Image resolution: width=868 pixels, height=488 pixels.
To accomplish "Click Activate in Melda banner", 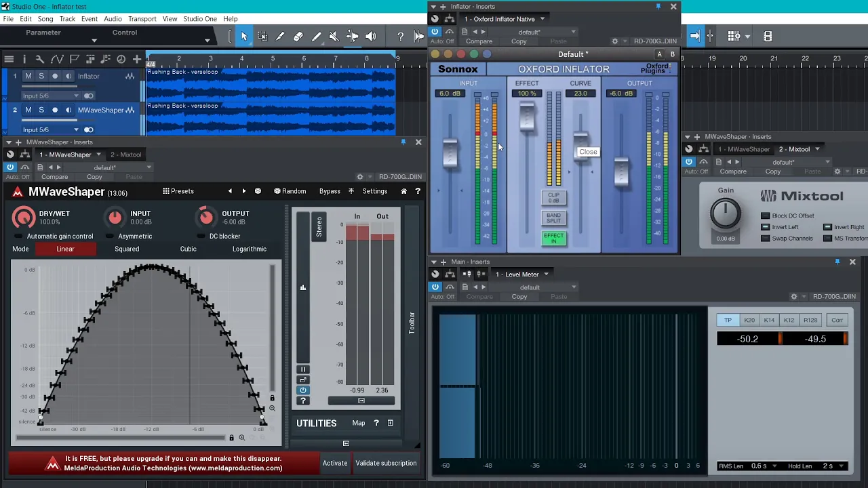I will [x=335, y=463].
